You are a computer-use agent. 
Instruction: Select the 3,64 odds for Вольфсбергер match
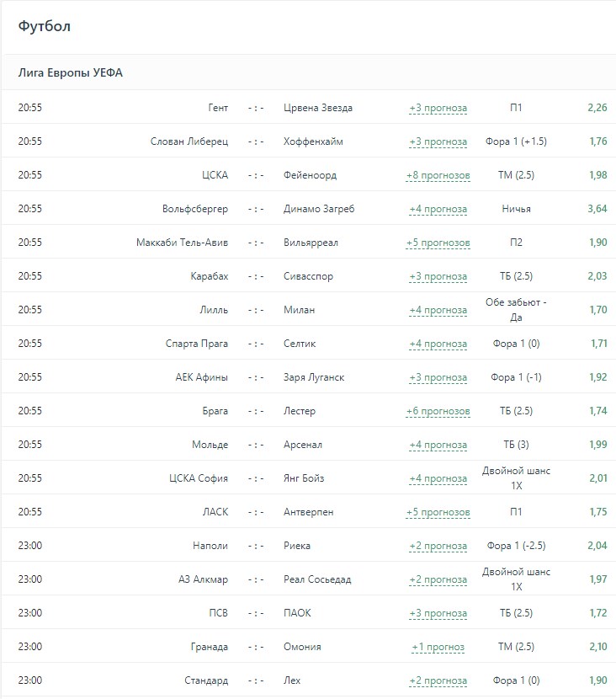pyautogui.click(x=597, y=209)
